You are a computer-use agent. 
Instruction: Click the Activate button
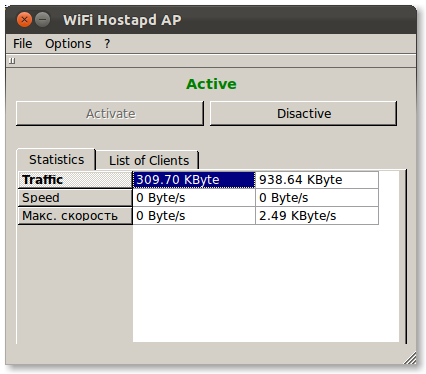pos(110,114)
